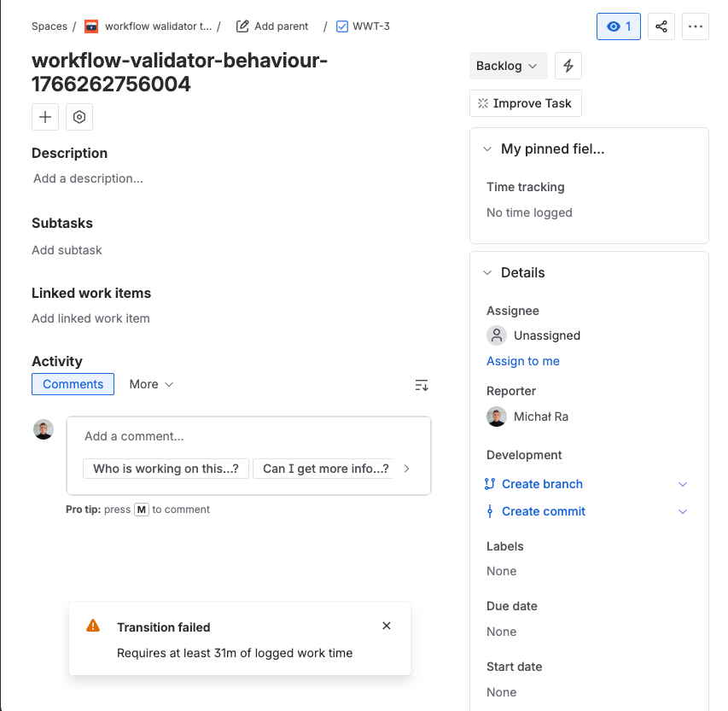Collapse the Details section
Screen dimensions: 728x711
click(487, 273)
